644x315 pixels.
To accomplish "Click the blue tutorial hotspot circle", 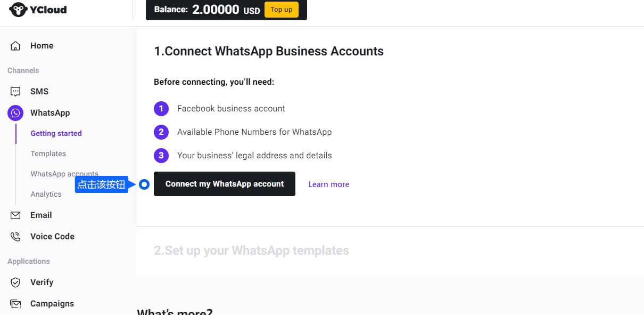I will [x=144, y=184].
